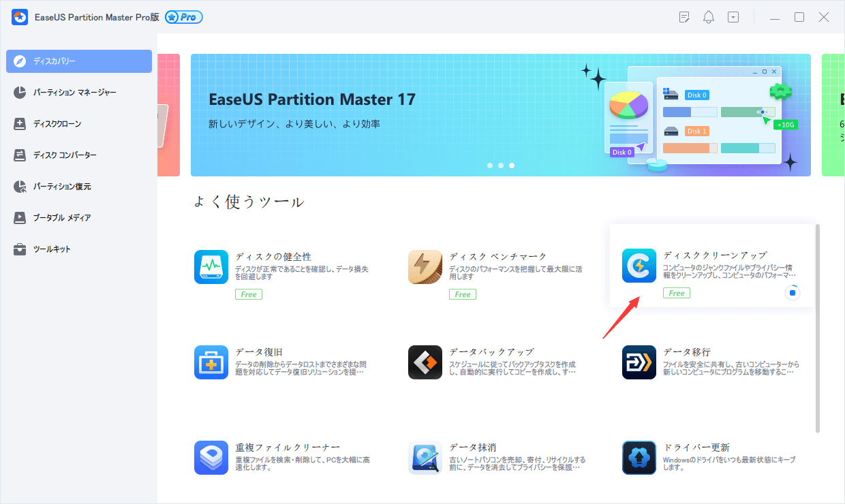Click the ディスク ベンチマーク title text
This screenshot has height=504, width=845.
pyautogui.click(x=498, y=257)
